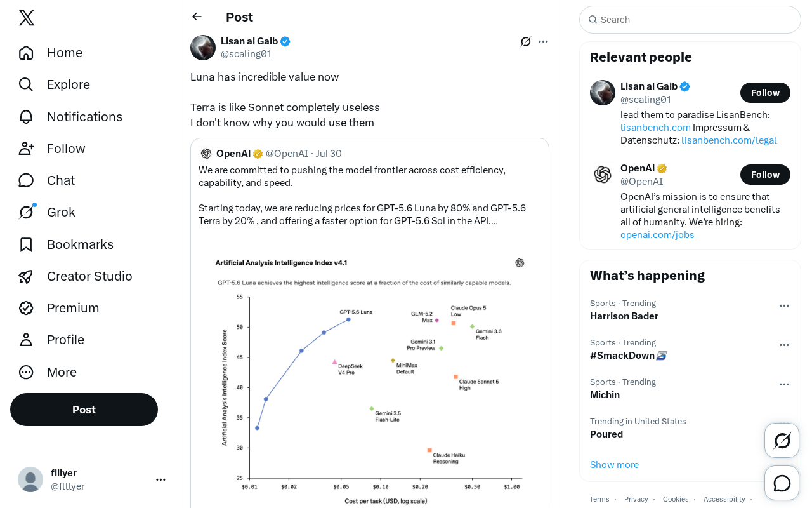Viewport: 812px width, 508px height.
Task: Open the openai.com/jobs link
Action: point(657,235)
